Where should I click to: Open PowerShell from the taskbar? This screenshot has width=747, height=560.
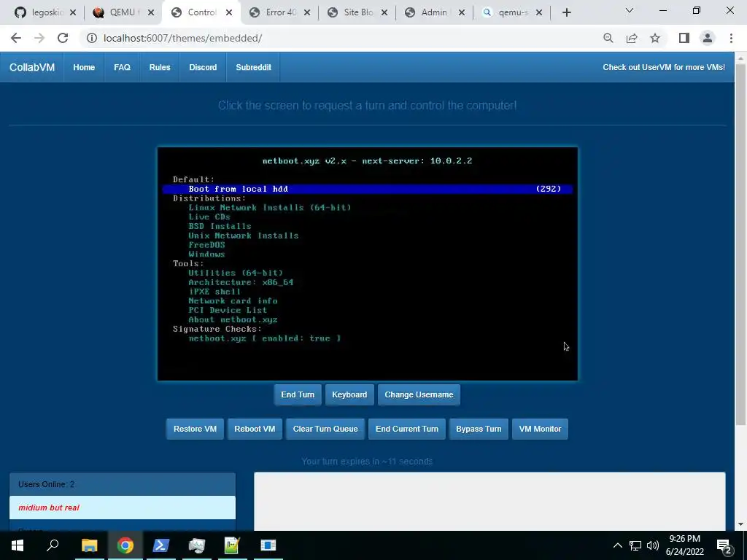coord(160,545)
